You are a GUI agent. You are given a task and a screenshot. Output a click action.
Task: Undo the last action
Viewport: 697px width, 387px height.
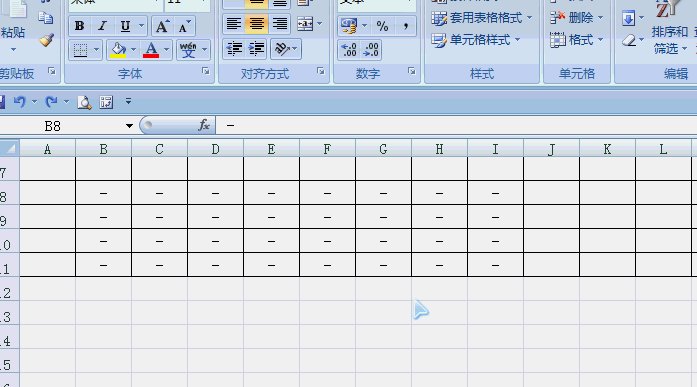click(19, 102)
